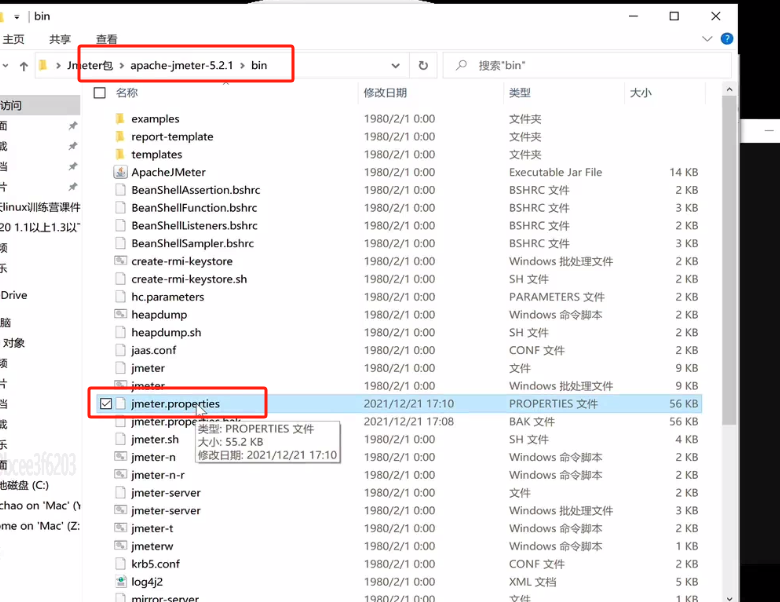Focus the 搜索"bin" search box
This screenshot has height=602, width=780.
tap(587, 65)
